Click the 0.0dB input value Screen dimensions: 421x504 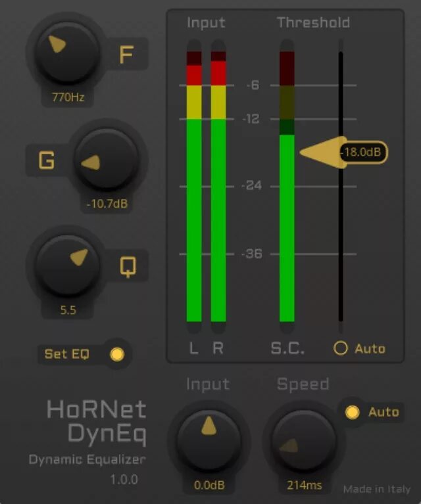click(x=209, y=485)
